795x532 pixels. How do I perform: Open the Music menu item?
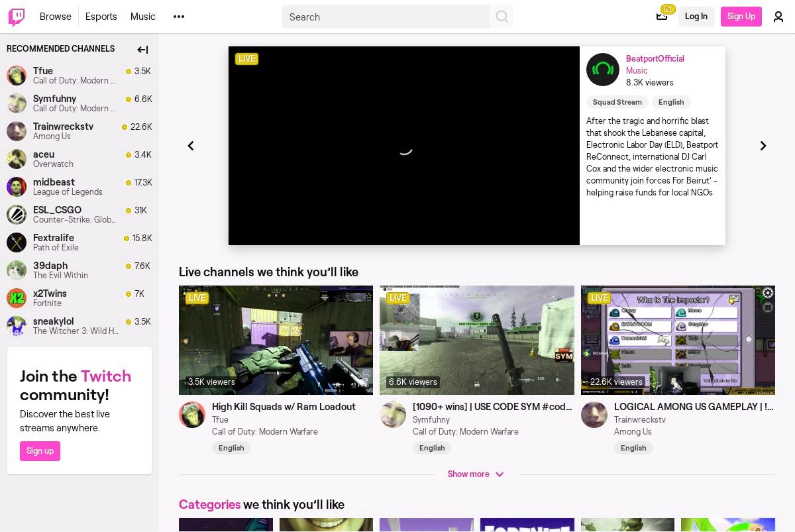click(x=143, y=17)
